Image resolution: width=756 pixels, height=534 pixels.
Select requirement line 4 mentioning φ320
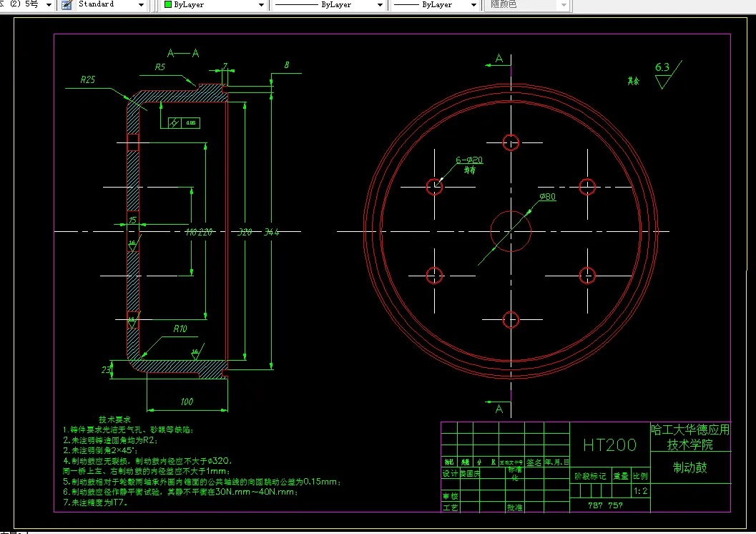click(x=148, y=461)
